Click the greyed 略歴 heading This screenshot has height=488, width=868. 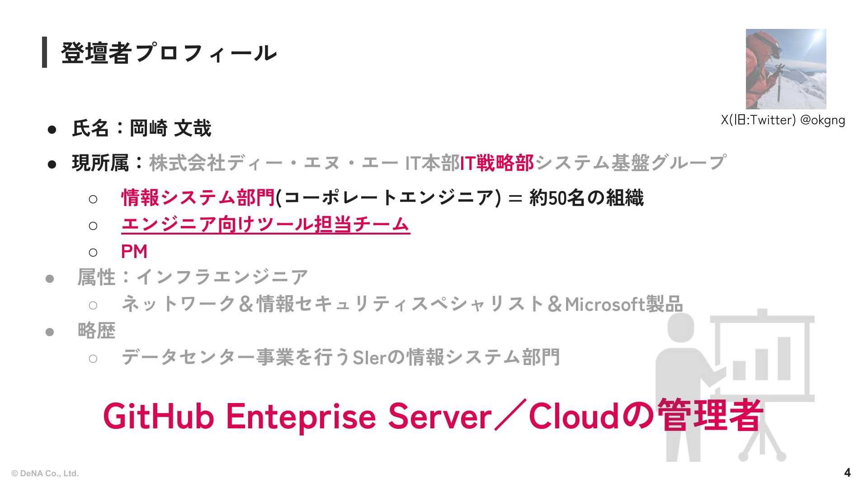coord(97,331)
